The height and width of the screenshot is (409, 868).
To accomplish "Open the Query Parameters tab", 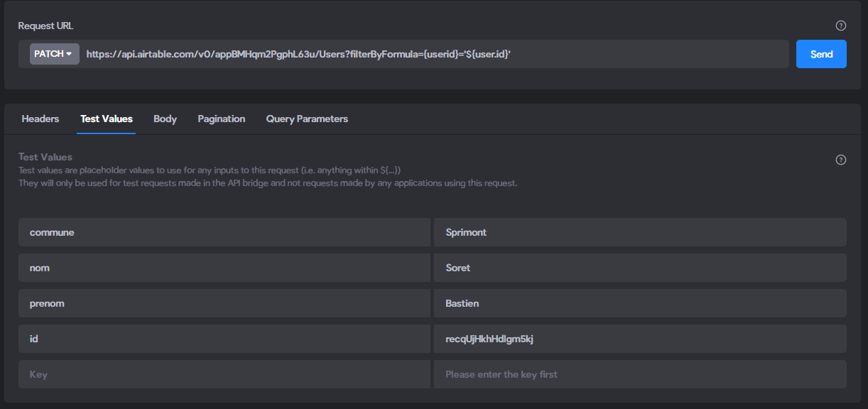I will click(x=307, y=119).
